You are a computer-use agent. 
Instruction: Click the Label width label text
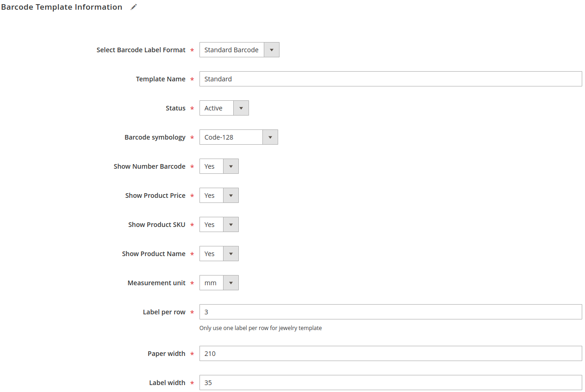167,383
